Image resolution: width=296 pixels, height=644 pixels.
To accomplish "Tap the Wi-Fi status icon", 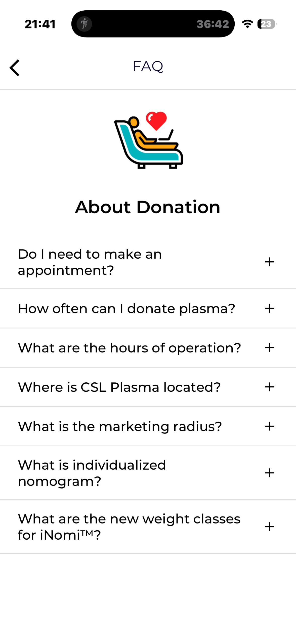I will click(247, 24).
